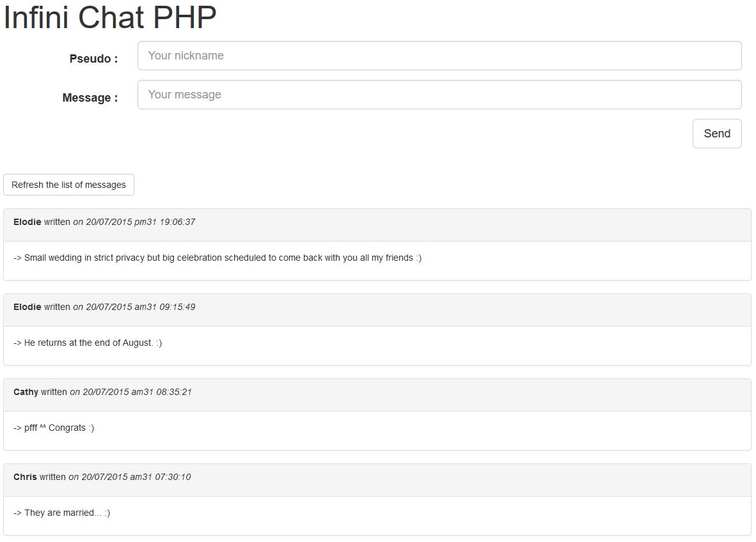756x542 pixels.
Task: Select the author name Chris
Action: click(x=25, y=477)
